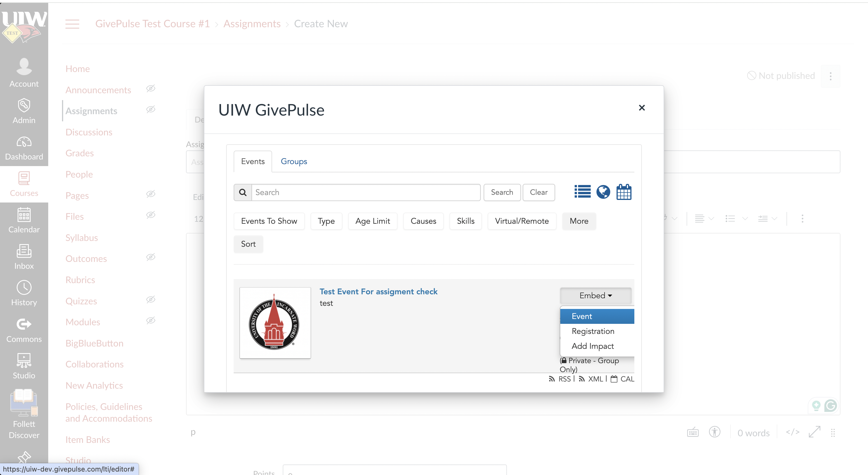Viewport: 868px width, 475px height.
Task: Open the Virtual/Remote filter
Action: pos(522,221)
